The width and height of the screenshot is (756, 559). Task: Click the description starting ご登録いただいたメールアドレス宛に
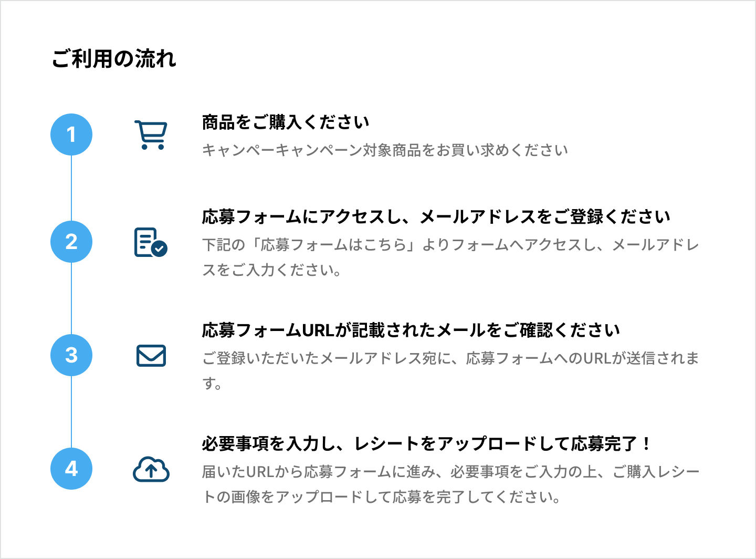point(450,371)
